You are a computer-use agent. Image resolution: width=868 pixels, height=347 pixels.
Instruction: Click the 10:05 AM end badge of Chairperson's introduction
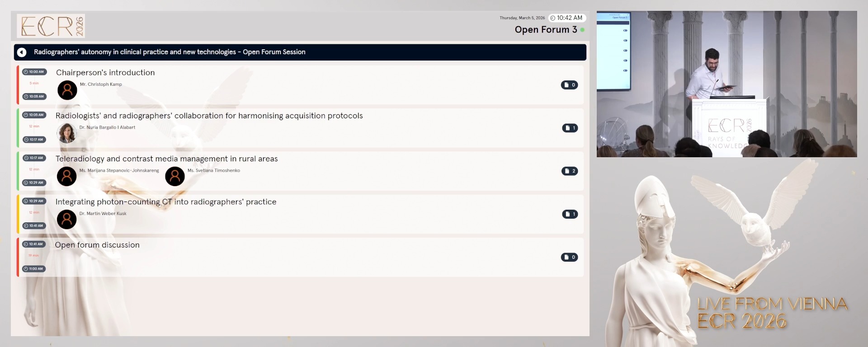click(34, 97)
